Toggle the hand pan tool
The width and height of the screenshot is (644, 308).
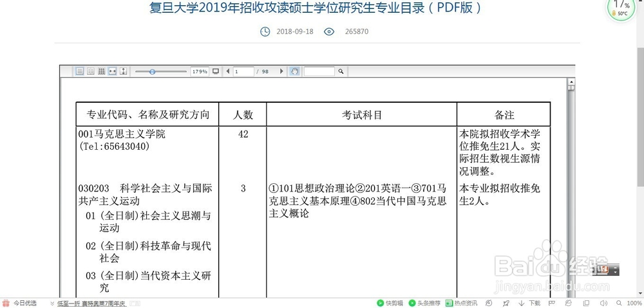(x=294, y=71)
